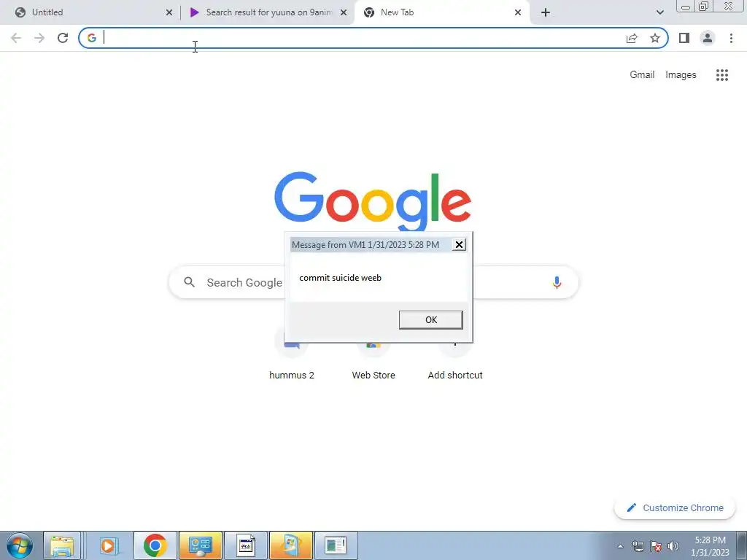Open the Windows Start menu
This screenshot has height=560, width=747.
pyautogui.click(x=20, y=545)
